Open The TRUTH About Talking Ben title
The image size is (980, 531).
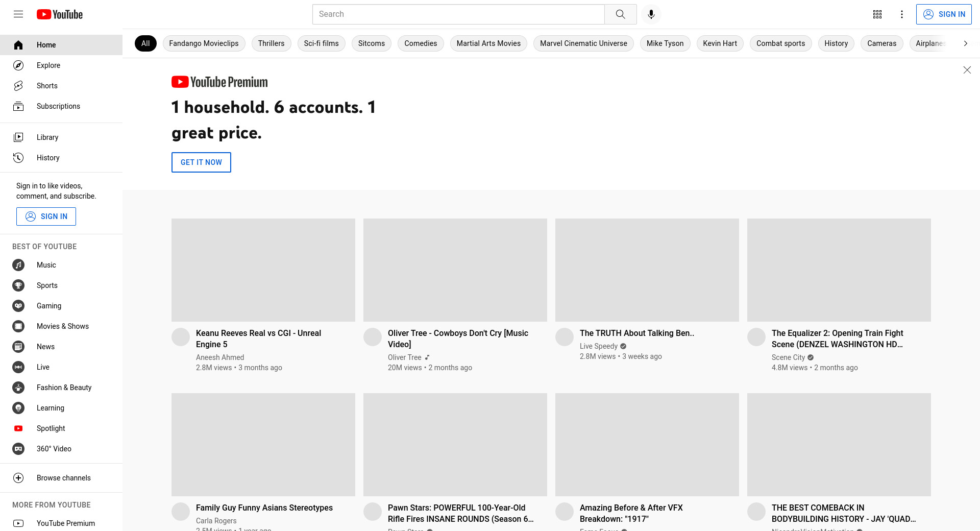pyautogui.click(x=637, y=333)
